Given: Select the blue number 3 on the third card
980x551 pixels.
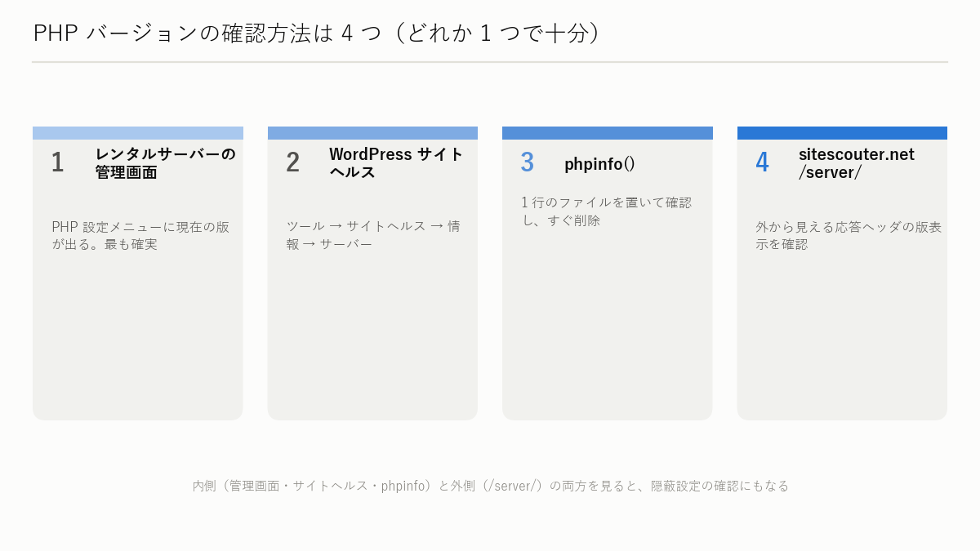Looking at the screenshot, I should (x=527, y=162).
